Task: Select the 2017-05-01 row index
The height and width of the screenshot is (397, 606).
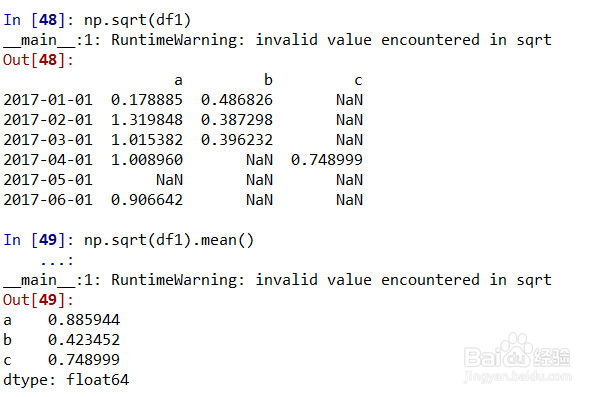Action: (48, 180)
